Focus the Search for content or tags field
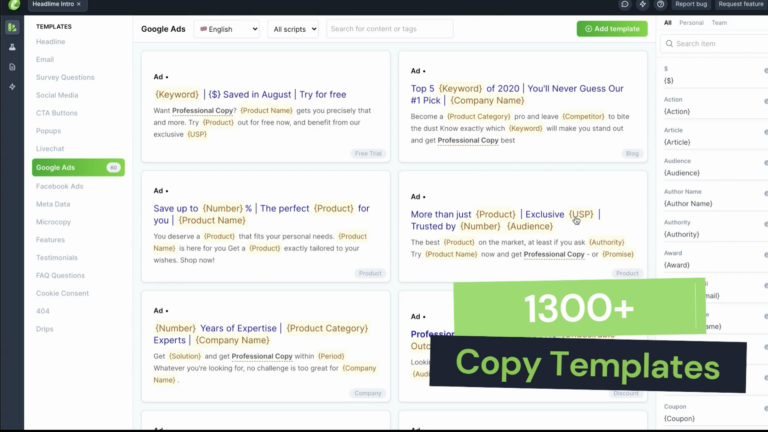This screenshot has height=432, width=768. (x=390, y=29)
